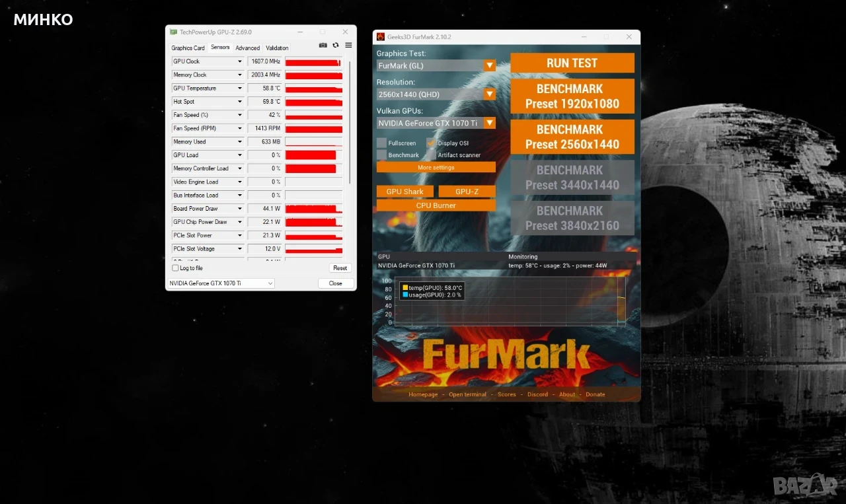Open the Advanced tab in GPU-Z

coord(248,48)
